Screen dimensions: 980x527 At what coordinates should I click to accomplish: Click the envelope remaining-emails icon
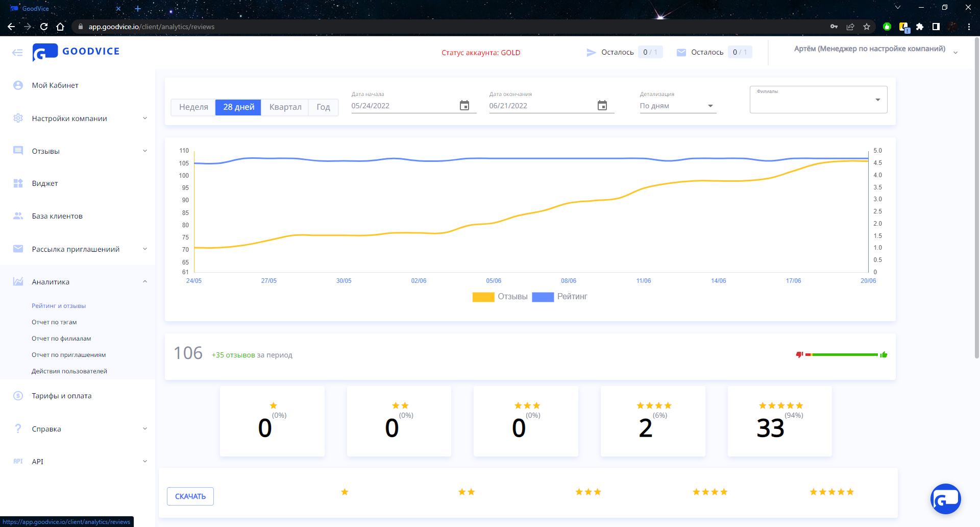coord(681,53)
